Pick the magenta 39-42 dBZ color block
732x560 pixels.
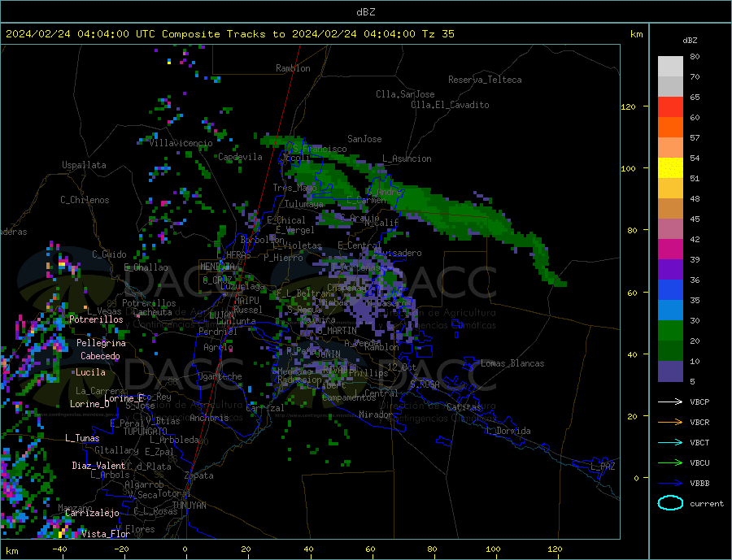click(x=670, y=250)
